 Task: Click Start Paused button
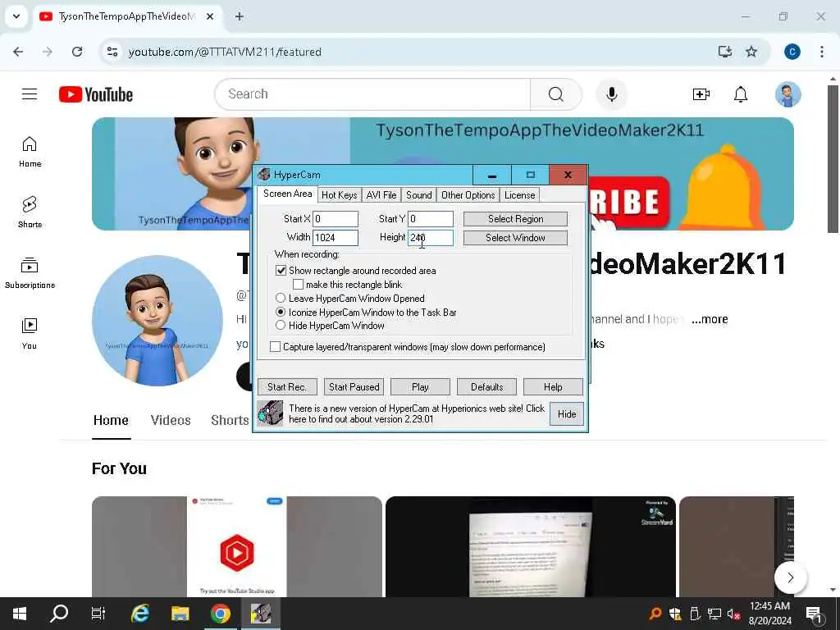coord(354,387)
